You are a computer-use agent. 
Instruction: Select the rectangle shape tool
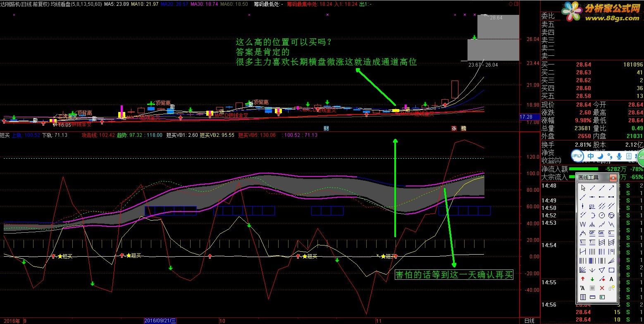pyautogui.click(x=611, y=270)
